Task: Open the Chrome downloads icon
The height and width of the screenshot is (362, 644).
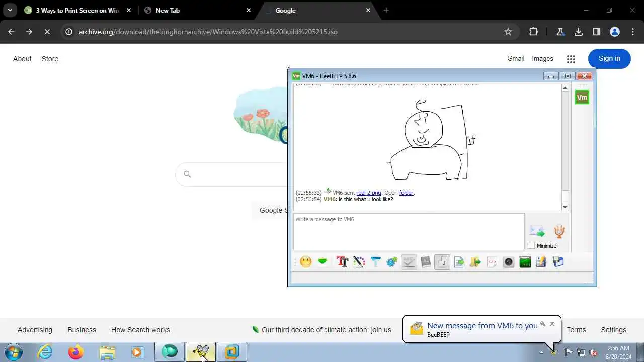Action: pos(579,32)
